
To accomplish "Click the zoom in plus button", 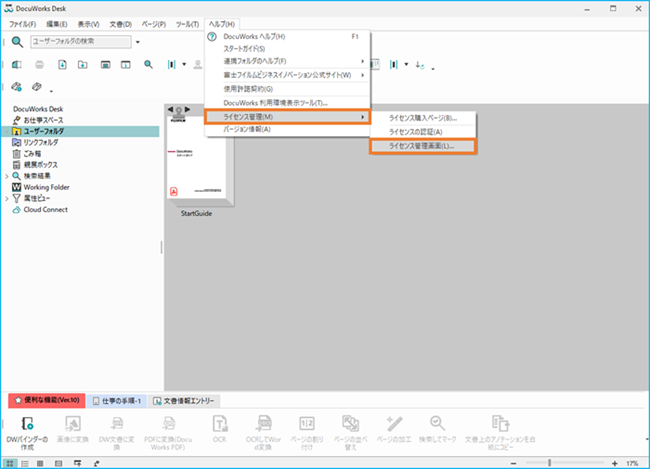I will [x=614, y=463].
